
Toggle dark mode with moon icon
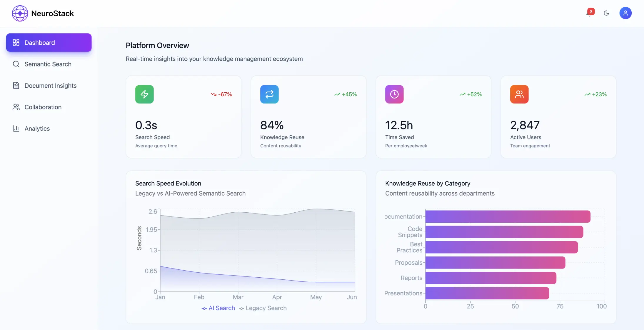606,13
